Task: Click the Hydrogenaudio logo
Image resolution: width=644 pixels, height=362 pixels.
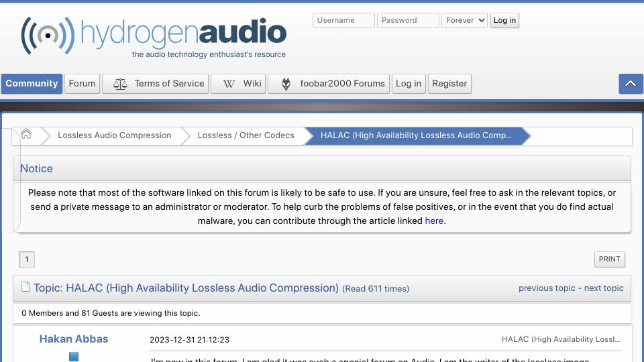Action: pos(154,36)
